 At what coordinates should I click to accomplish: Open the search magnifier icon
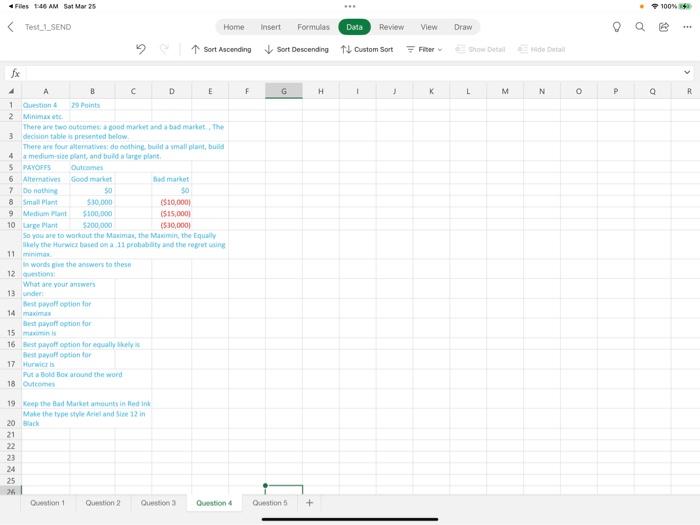[x=640, y=27]
